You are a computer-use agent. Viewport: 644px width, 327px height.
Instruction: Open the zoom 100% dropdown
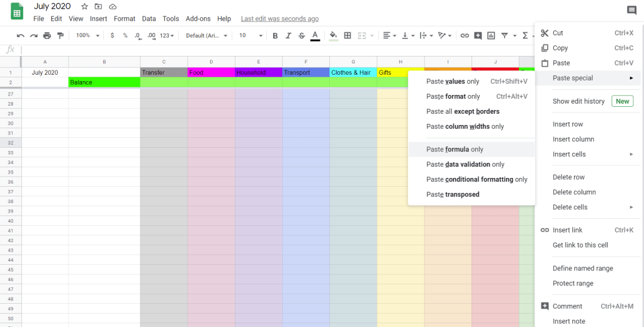click(x=86, y=36)
